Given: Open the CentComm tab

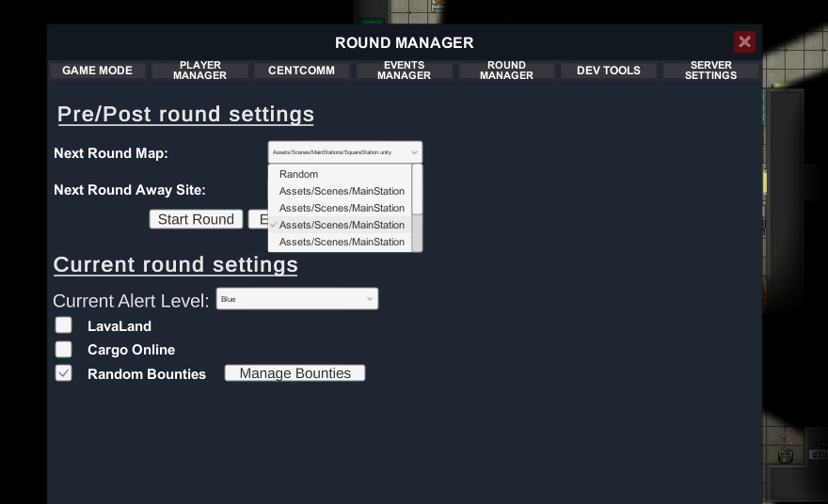Looking at the screenshot, I should [x=301, y=71].
